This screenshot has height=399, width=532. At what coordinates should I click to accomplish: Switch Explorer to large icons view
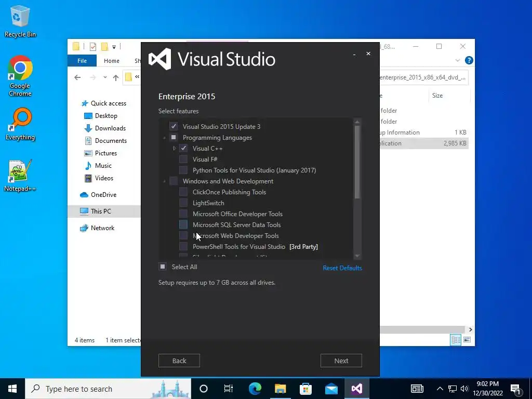[x=467, y=340]
